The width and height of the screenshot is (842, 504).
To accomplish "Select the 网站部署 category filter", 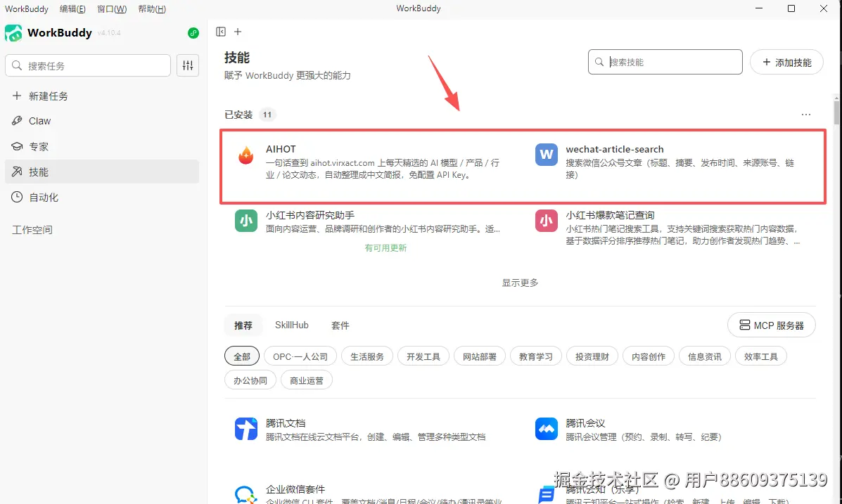I will [x=480, y=356].
